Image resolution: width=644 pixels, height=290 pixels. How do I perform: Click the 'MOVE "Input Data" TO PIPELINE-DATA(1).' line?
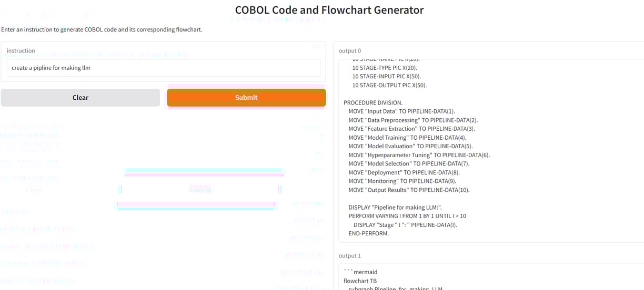click(401, 111)
